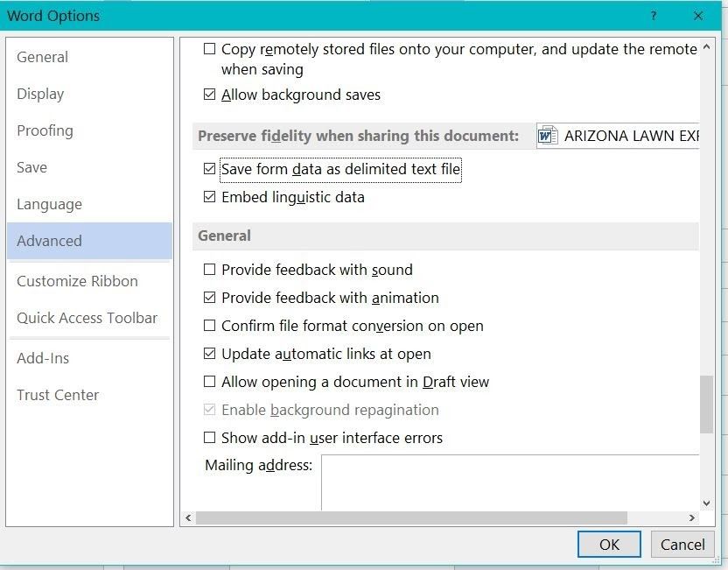This screenshot has width=728, height=570.
Task: Toggle Embed linguistic data checkbox
Action: click(209, 197)
